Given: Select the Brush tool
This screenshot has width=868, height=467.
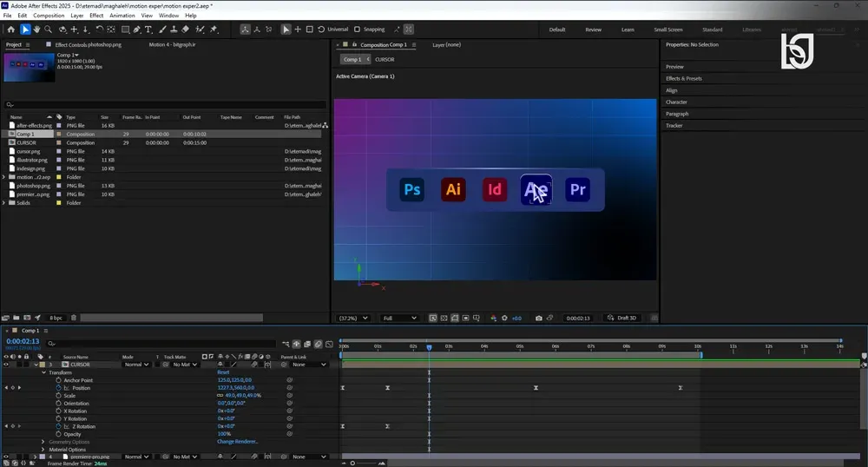Looking at the screenshot, I should (x=163, y=30).
